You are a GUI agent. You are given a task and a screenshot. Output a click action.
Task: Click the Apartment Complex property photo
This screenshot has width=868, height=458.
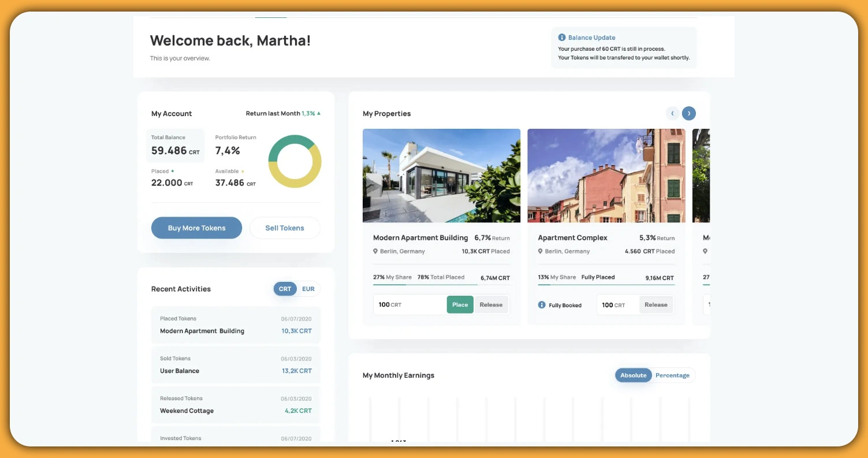(x=606, y=176)
